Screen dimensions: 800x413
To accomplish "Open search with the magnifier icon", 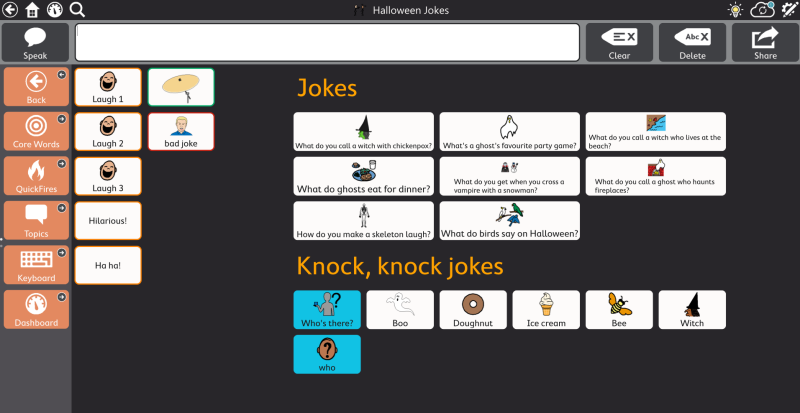I will click(77, 10).
